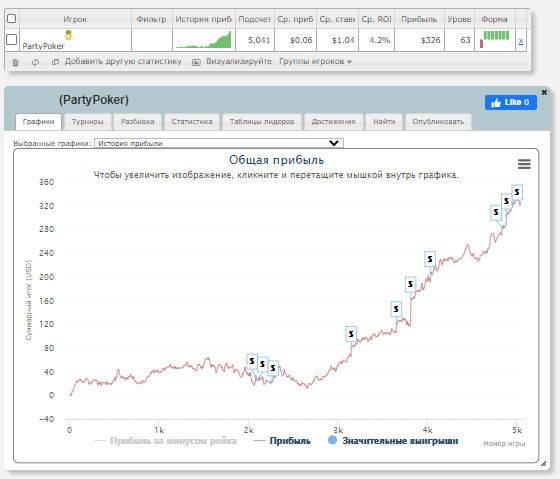The image size is (560, 479).
Task: Open the Таблицы лидеров tab
Action: pyautogui.click(x=262, y=121)
